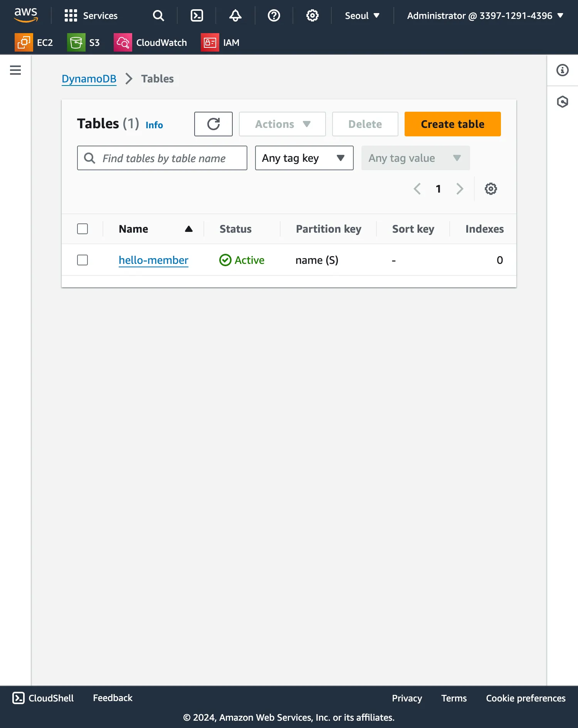Open the hello-member table link
Screen dimensions: 578x728
(153, 260)
